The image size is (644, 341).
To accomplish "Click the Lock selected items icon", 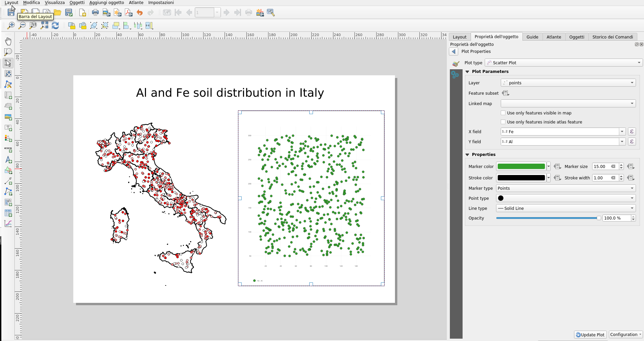I will (x=72, y=25).
